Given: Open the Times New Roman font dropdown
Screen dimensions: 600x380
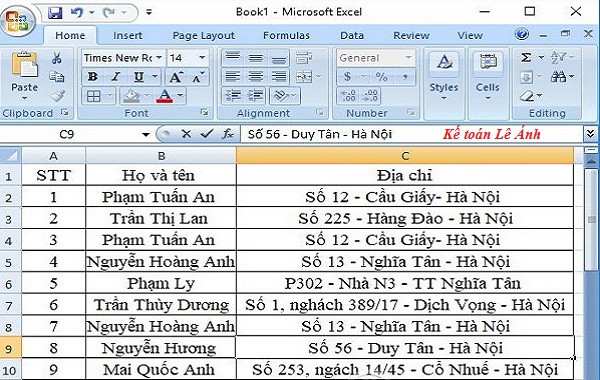Looking at the screenshot, I should click(x=159, y=58).
